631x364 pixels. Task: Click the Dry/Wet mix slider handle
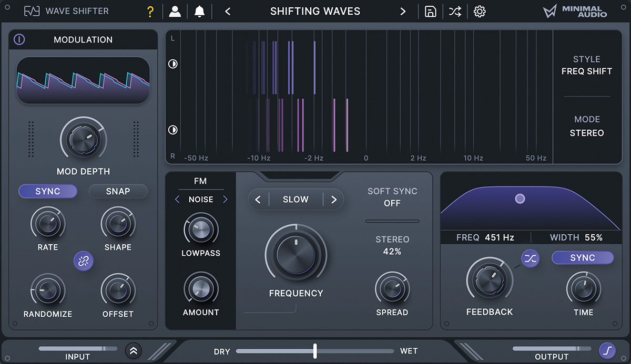tap(315, 351)
